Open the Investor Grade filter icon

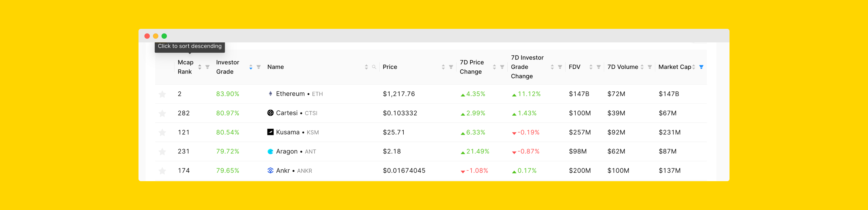(x=259, y=67)
